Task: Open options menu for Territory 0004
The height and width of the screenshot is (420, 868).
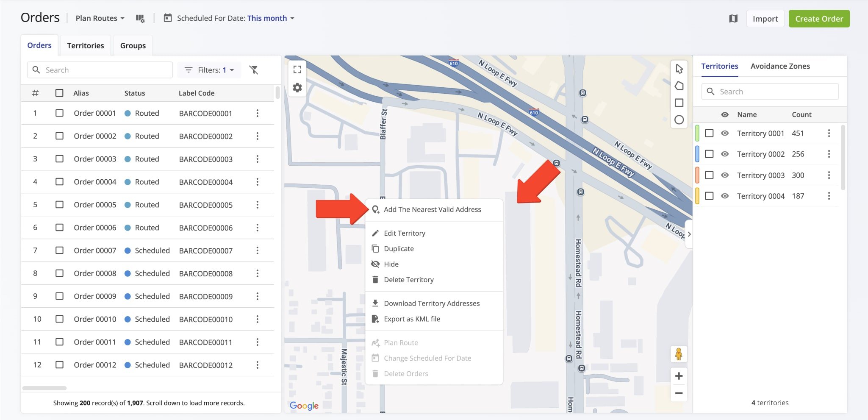Action: pos(829,196)
